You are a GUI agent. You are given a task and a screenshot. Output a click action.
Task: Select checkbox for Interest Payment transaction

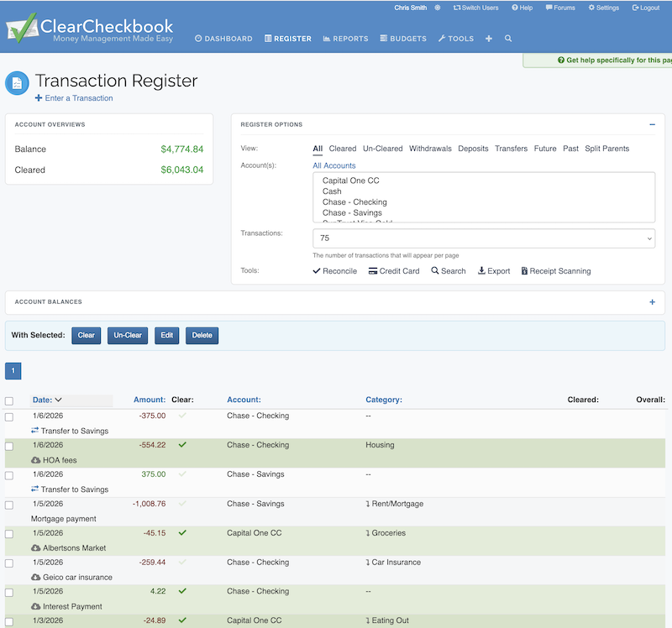point(9,593)
